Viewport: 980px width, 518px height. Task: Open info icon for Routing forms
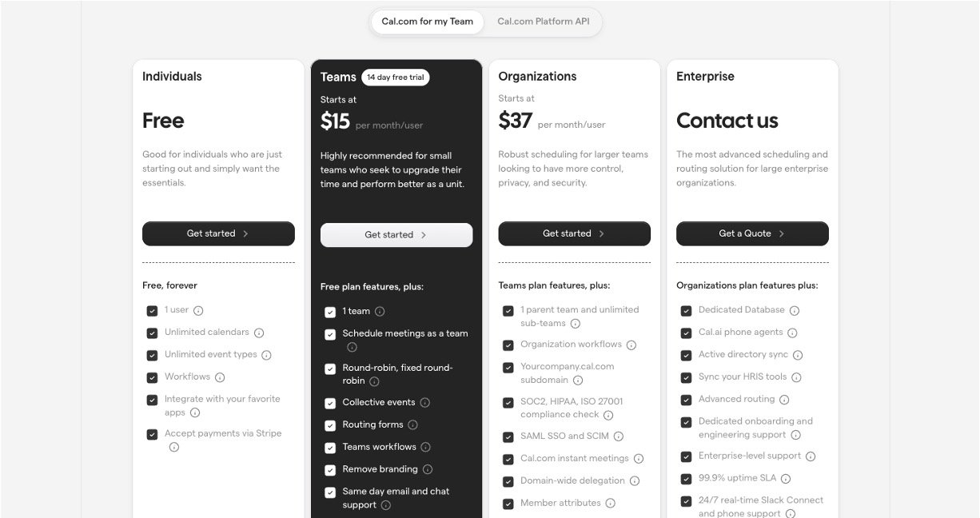tap(412, 425)
